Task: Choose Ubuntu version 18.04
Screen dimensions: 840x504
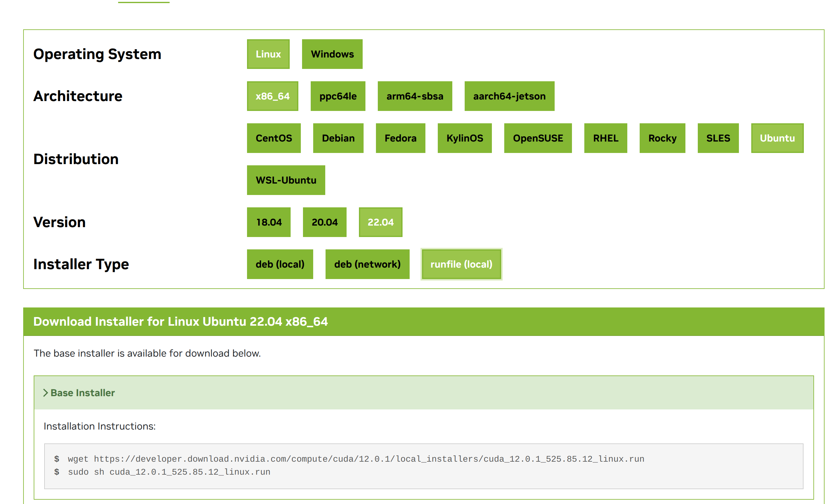Action: [x=268, y=222]
